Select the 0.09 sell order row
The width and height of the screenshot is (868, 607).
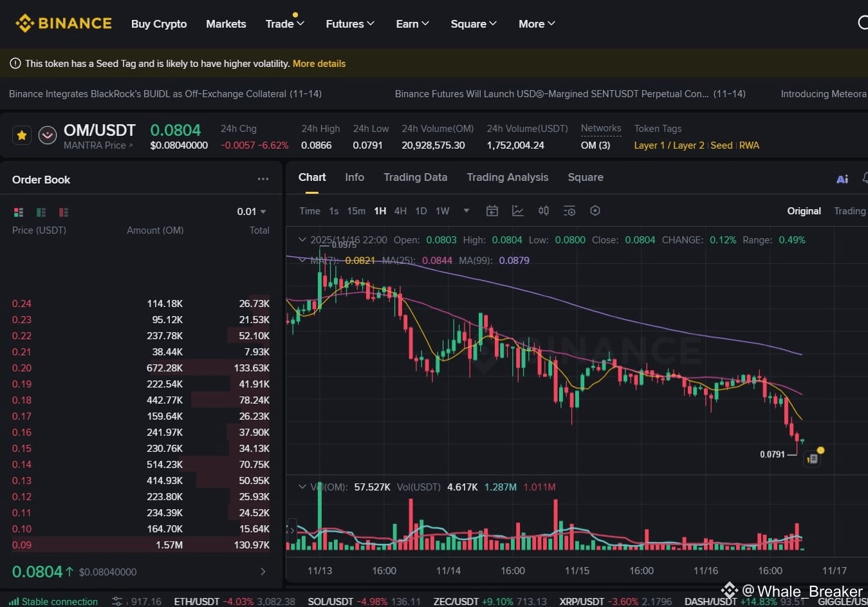pyautogui.click(x=141, y=545)
